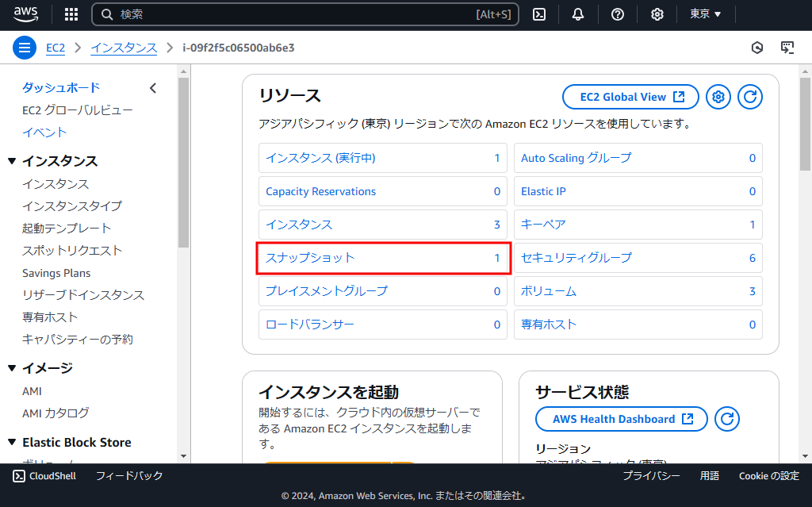Collapse the イメージ navigation section
Image resolution: width=812 pixels, height=507 pixels.
tap(12, 368)
